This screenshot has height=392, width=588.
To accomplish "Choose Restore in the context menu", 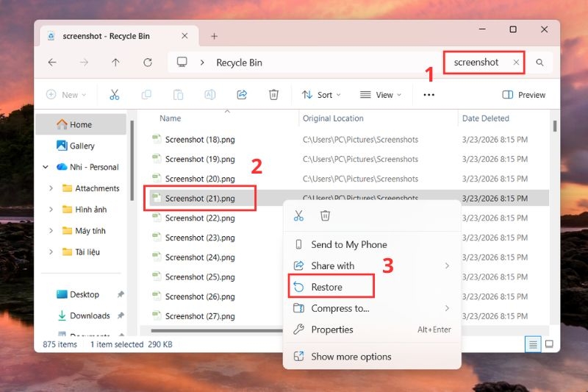I will pyautogui.click(x=372, y=287).
